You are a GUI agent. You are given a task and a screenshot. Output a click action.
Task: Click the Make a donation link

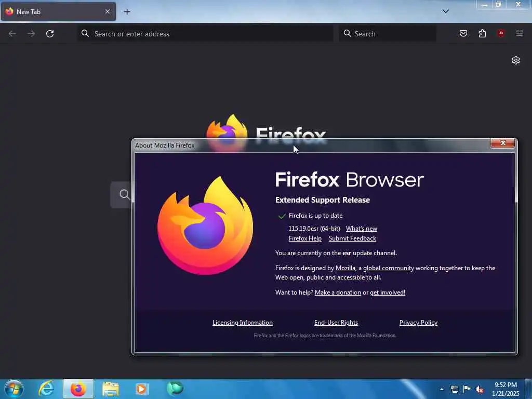point(338,292)
